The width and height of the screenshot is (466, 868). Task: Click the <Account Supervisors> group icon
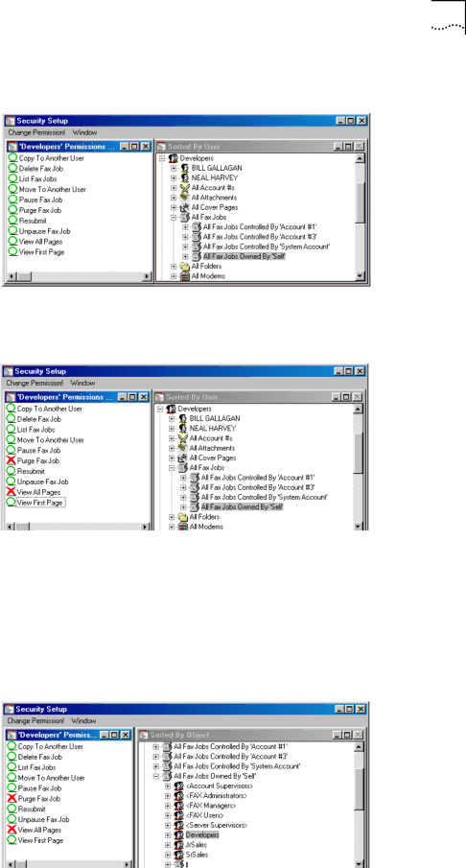tap(178, 786)
